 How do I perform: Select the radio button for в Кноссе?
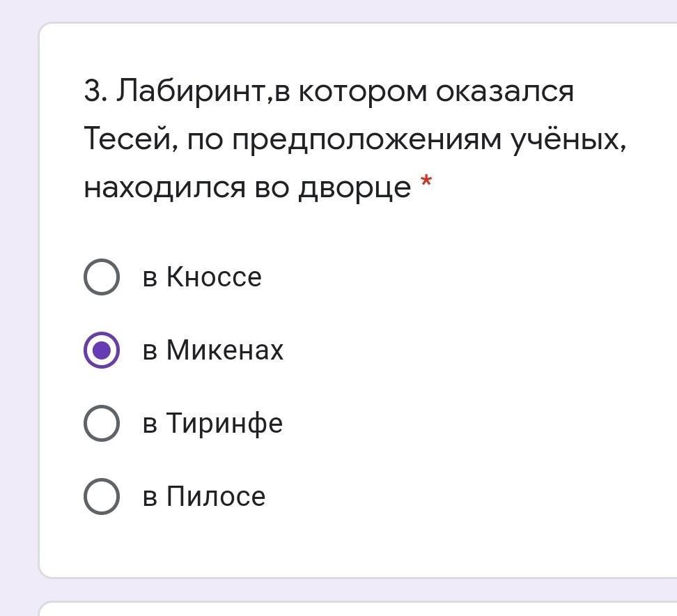tap(102, 277)
